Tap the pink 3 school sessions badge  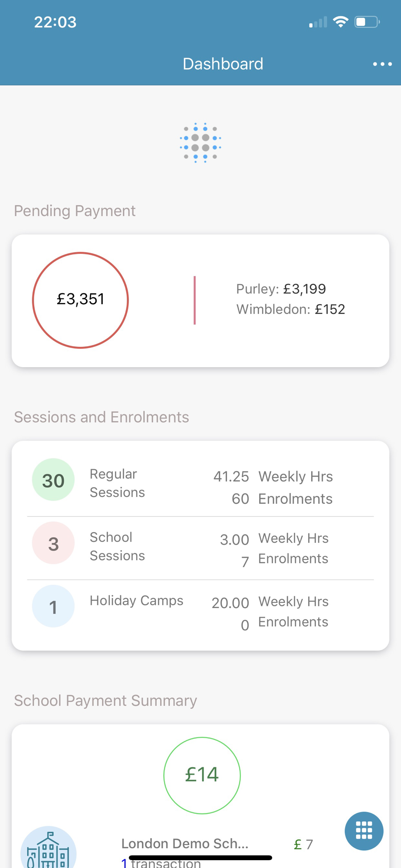point(53,543)
